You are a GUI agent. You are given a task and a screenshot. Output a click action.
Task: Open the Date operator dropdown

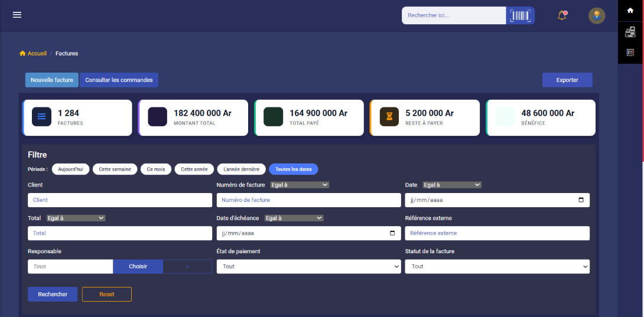452,185
